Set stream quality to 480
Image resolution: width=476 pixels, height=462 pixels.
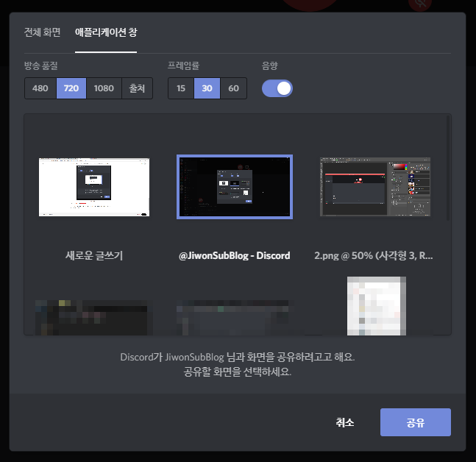click(x=40, y=88)
